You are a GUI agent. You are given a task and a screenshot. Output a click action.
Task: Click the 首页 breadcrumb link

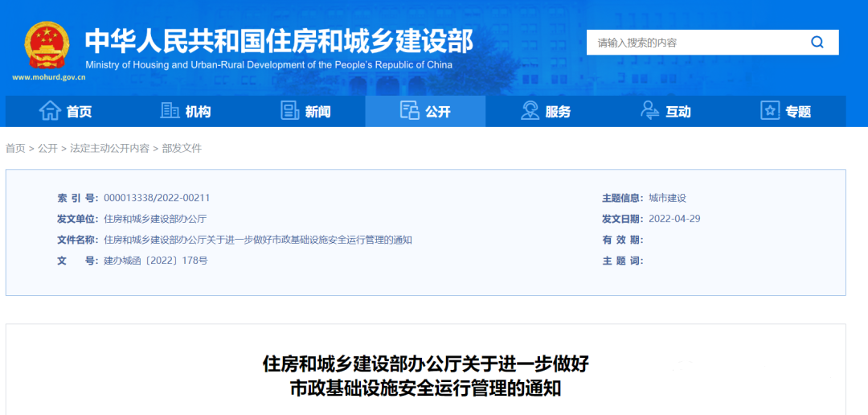point(15,149)
